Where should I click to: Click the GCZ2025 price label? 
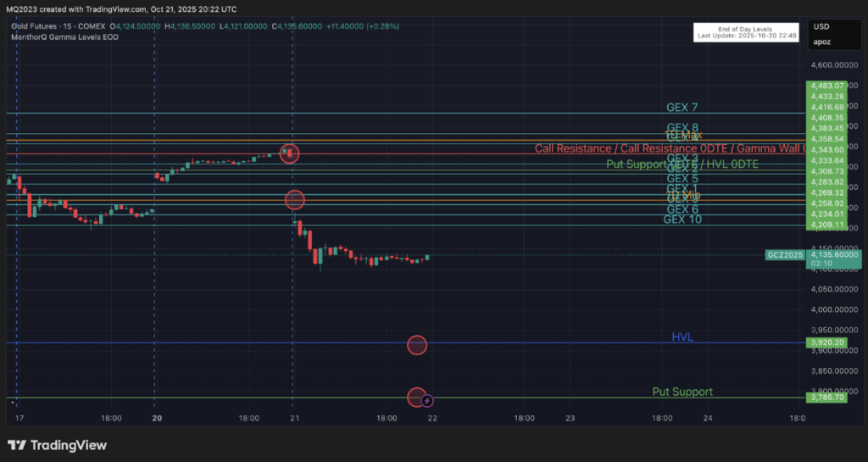tap(784, 254)
